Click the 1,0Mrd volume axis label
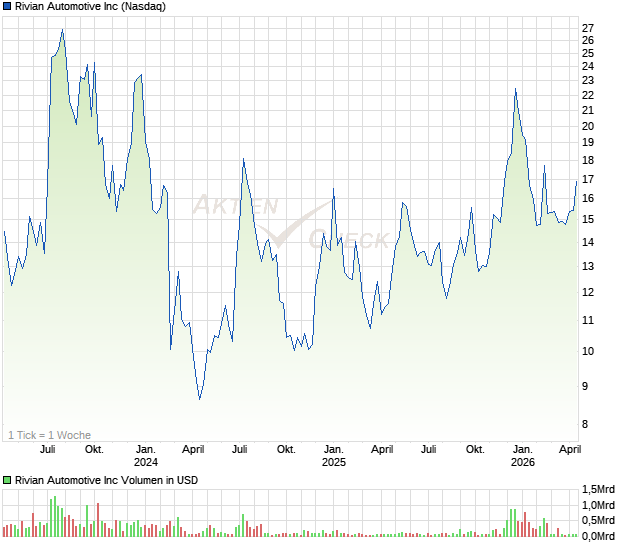 click(x=598, y=505)
